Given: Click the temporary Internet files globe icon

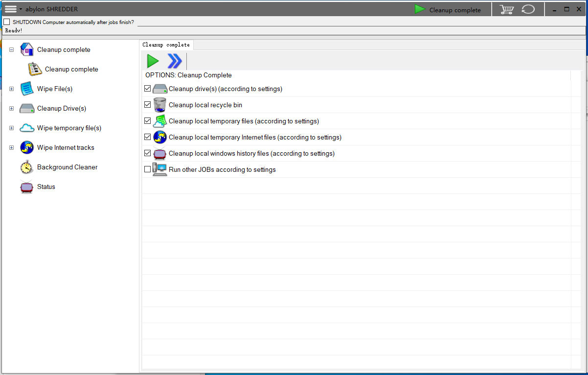Looking at the screenshot, I should pos(160,137).
